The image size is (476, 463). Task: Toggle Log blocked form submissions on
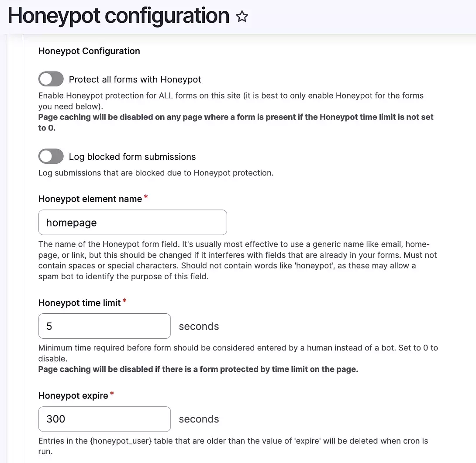51,156
